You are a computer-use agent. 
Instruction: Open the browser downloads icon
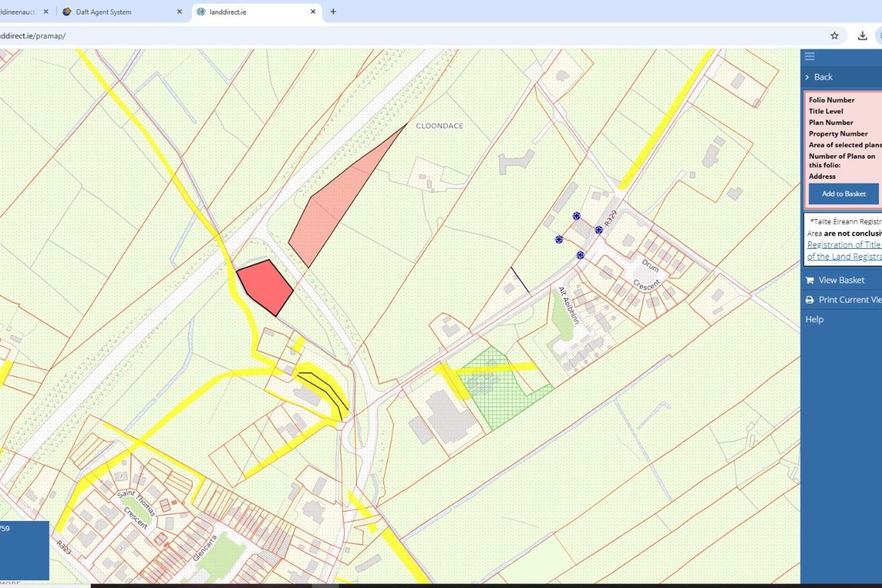[862, 36]
